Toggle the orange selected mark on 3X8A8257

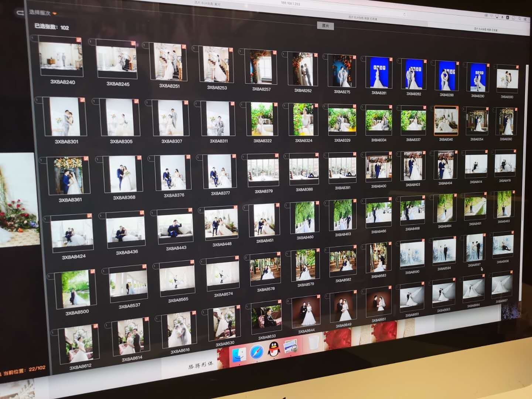275,53
